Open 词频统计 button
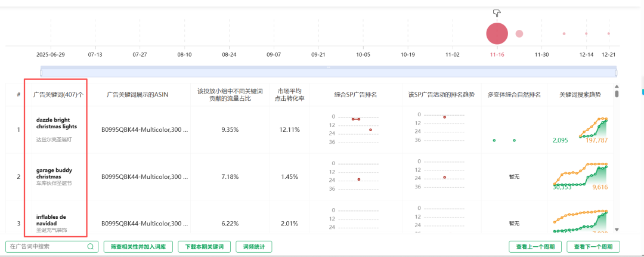This screenshot has height=257, width=644. point(254,247)
